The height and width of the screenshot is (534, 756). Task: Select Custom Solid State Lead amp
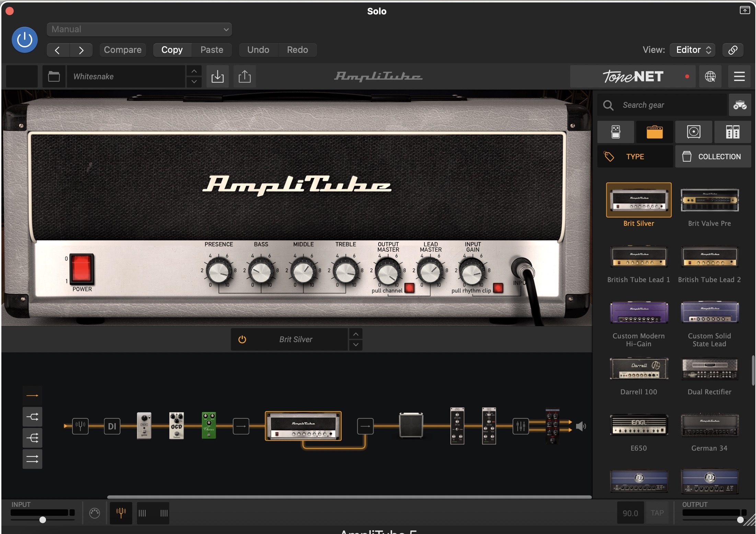(x=709, y=313)
